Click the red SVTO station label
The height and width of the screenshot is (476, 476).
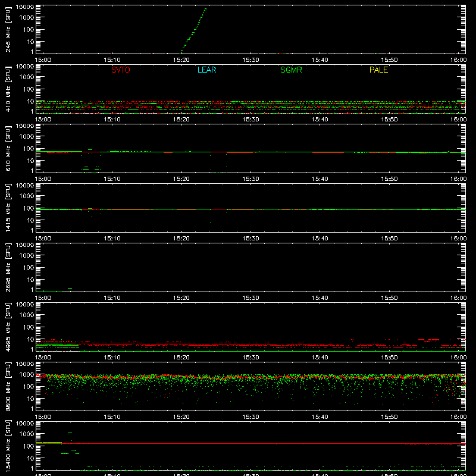pyautogui.click(x=121, y=70)
